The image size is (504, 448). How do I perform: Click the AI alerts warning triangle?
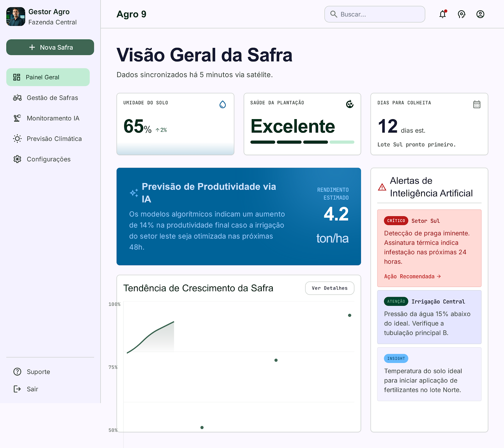coord(382,187)
